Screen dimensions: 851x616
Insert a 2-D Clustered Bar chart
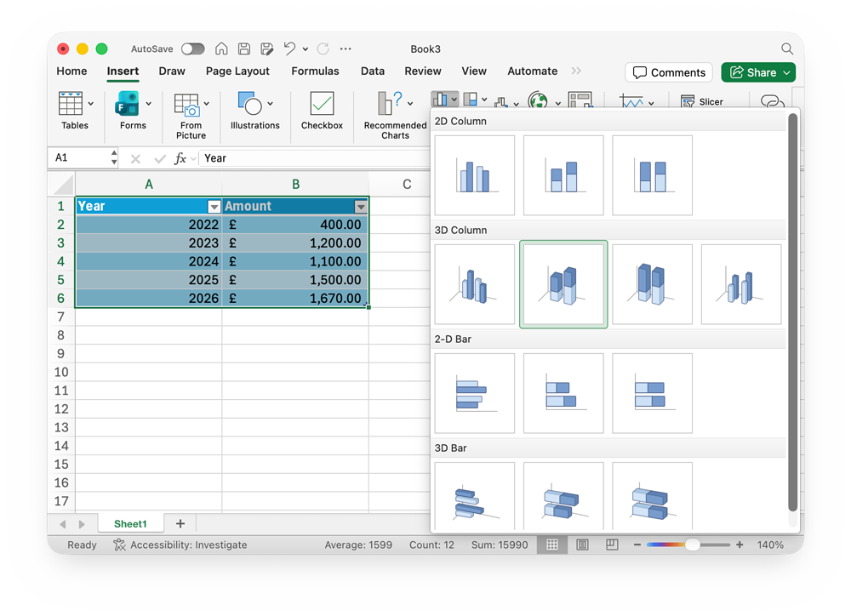(x=474, y=393)
